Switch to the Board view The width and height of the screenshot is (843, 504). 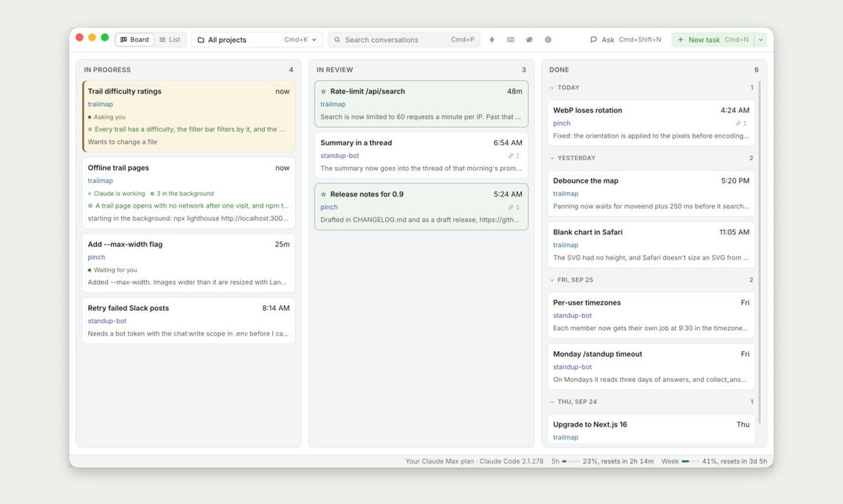pyautogui.click(x=134, y=40)
